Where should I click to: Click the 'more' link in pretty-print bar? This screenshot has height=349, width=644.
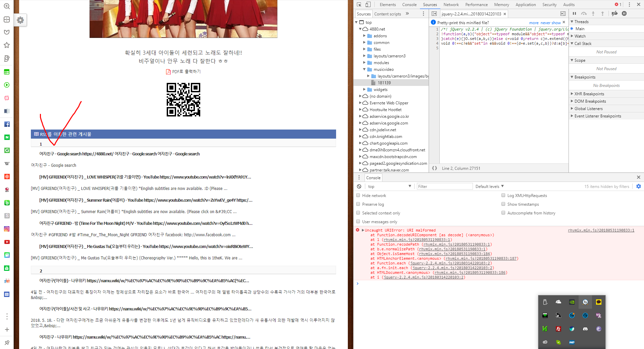click(534, 23)
